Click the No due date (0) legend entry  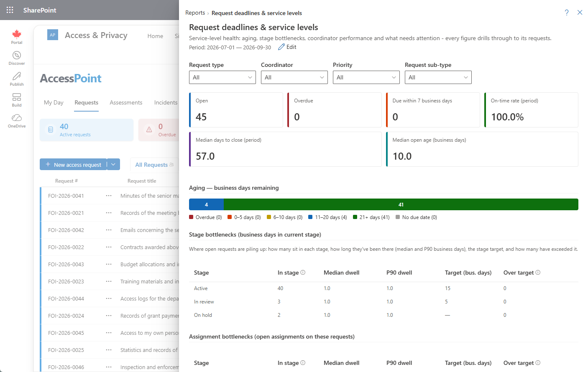[x=417, y=217]
